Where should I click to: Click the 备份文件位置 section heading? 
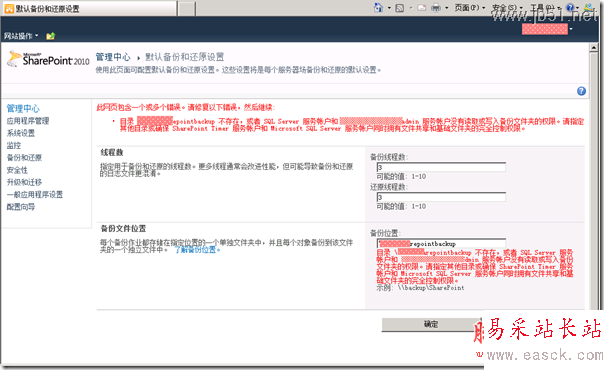[123, 229]
